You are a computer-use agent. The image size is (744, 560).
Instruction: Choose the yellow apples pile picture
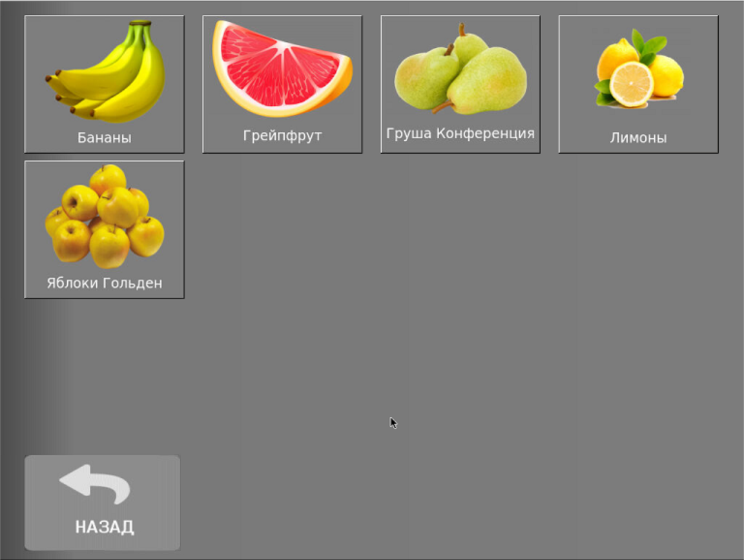(x=105, y=216)
